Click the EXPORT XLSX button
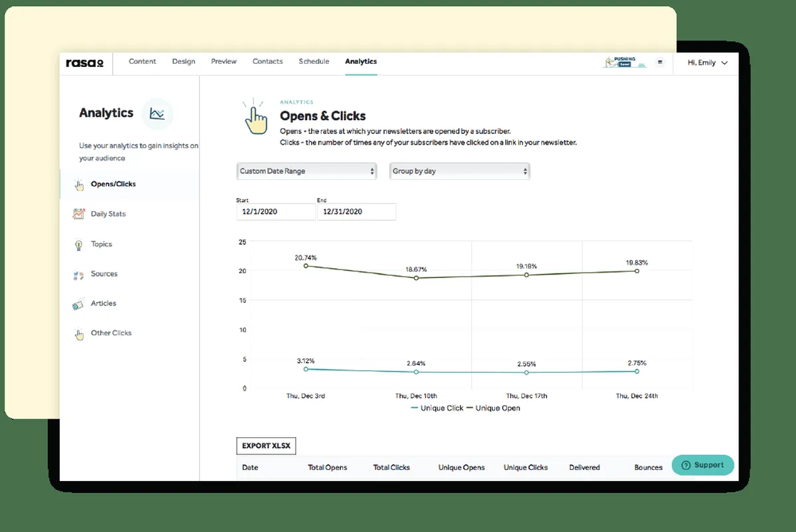This screenshot has width=796, height=532. (x=266, y=446)
